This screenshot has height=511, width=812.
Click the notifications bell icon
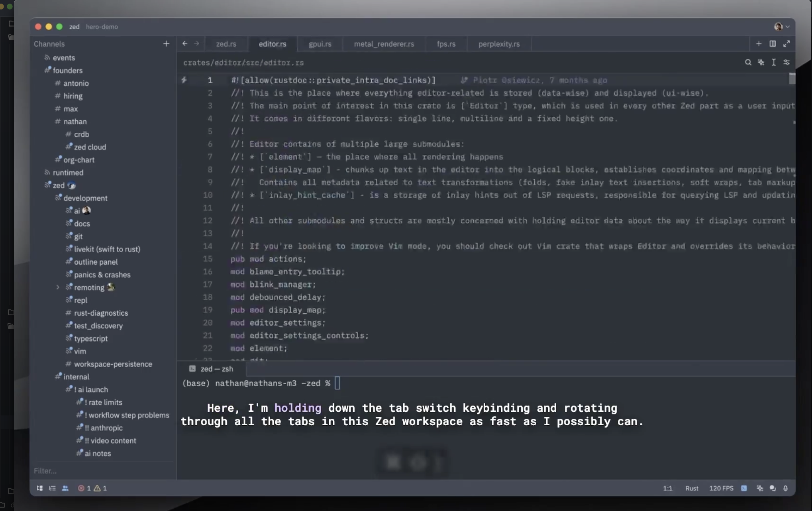[x=785, y=488]
